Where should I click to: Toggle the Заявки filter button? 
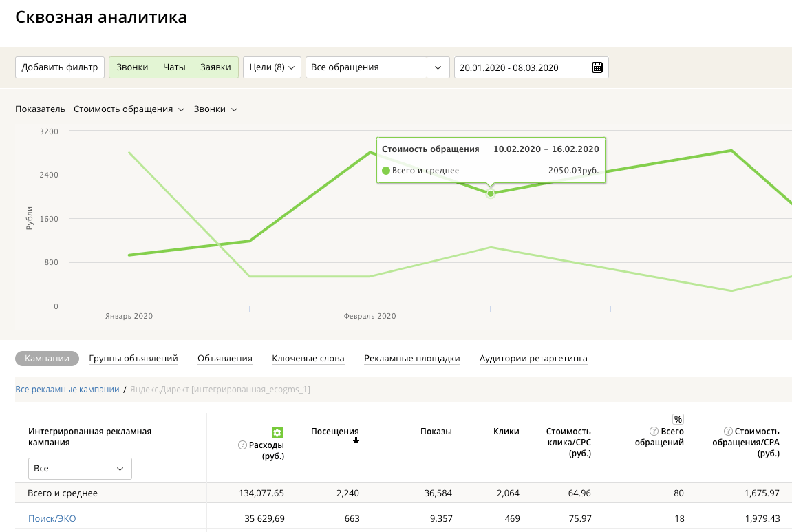(216, 67)
